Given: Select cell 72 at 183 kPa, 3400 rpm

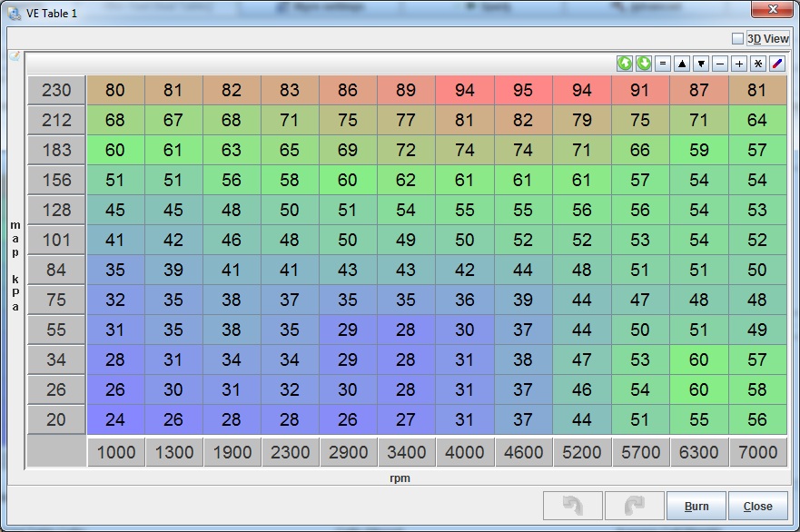Looking at the screenshot, I should coord(406,150).
